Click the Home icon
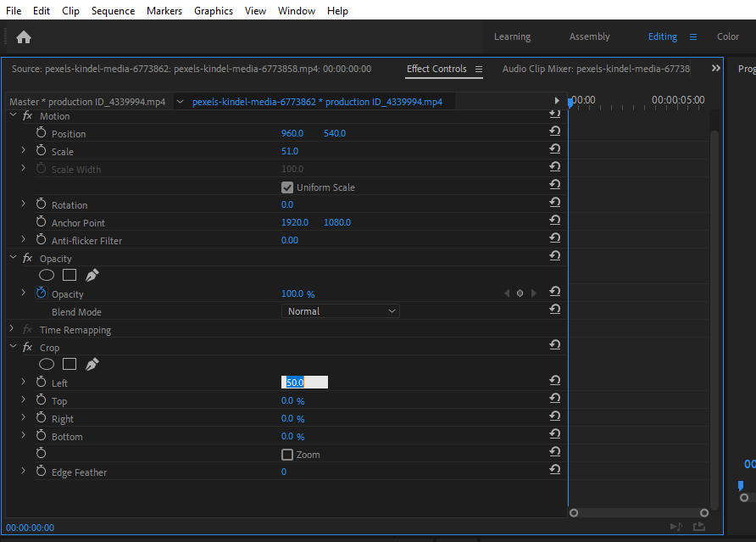Screen dimensions: 756x542 click(24, 36)
